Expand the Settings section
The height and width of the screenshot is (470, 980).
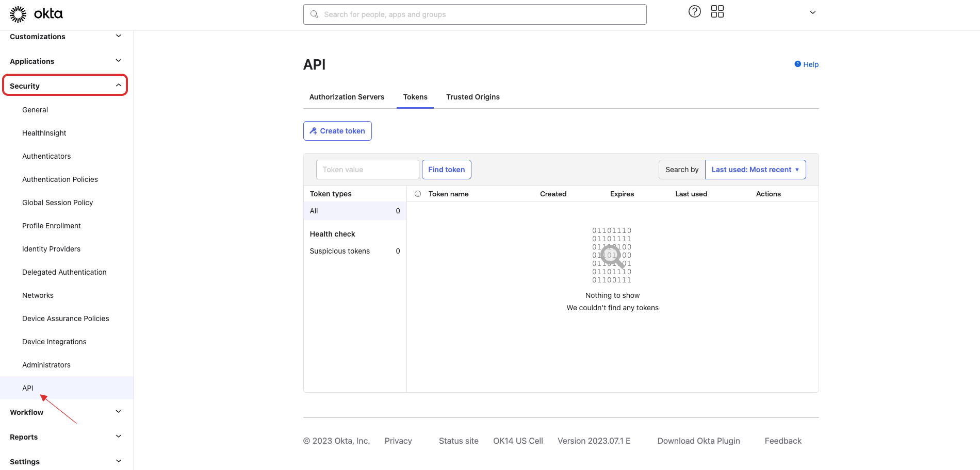[66, 461]
